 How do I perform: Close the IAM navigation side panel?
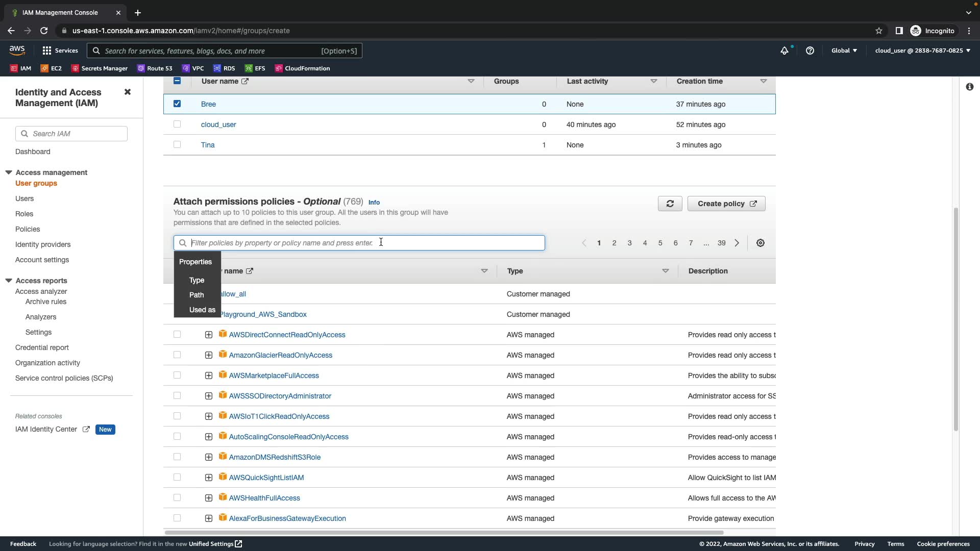coord(128,92)
